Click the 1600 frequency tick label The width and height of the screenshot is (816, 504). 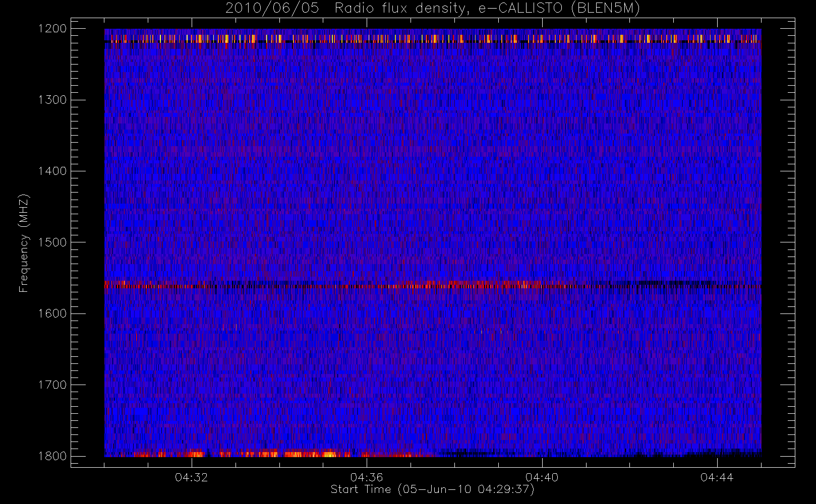point(53,313)
